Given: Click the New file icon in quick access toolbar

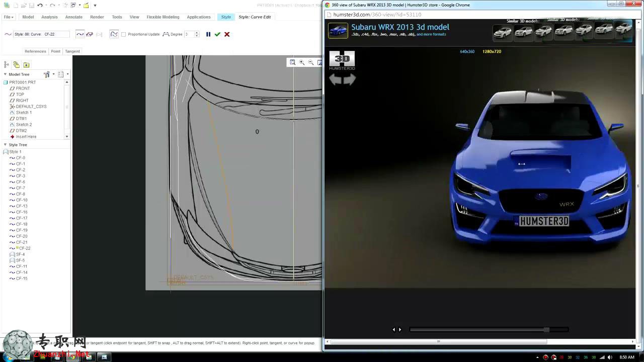Looking at the screenshot, I should pos(16,6).
